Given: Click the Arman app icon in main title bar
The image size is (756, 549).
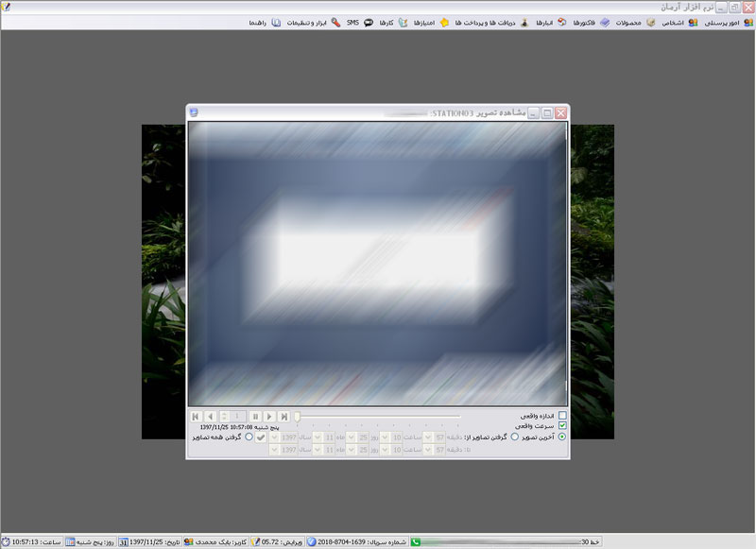Looking at the screenshot, I should [7, 7].
